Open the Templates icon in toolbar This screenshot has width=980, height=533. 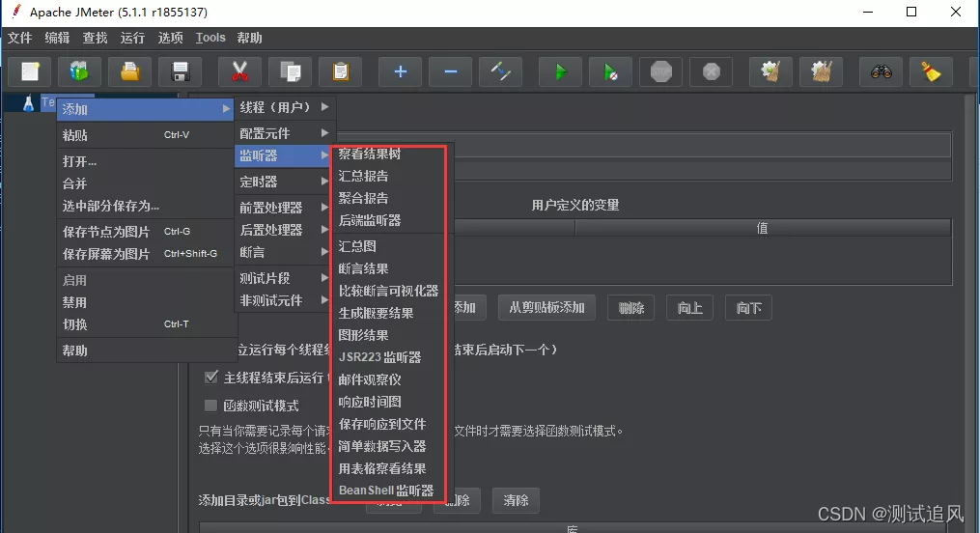(79, 71)
